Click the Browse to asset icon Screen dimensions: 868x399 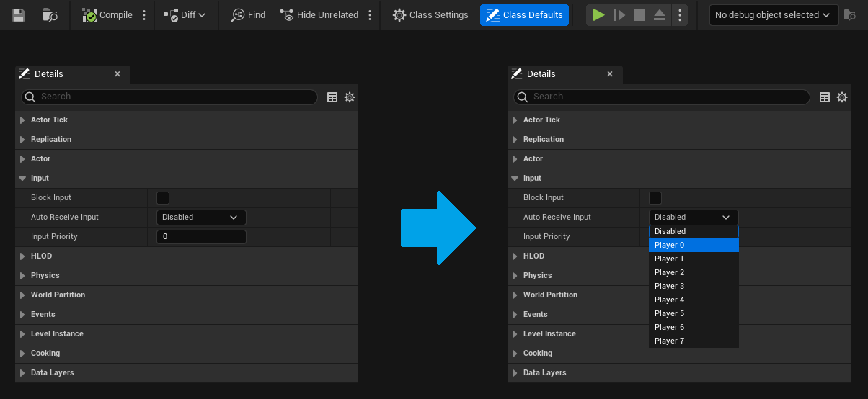[x=50, y=14]
